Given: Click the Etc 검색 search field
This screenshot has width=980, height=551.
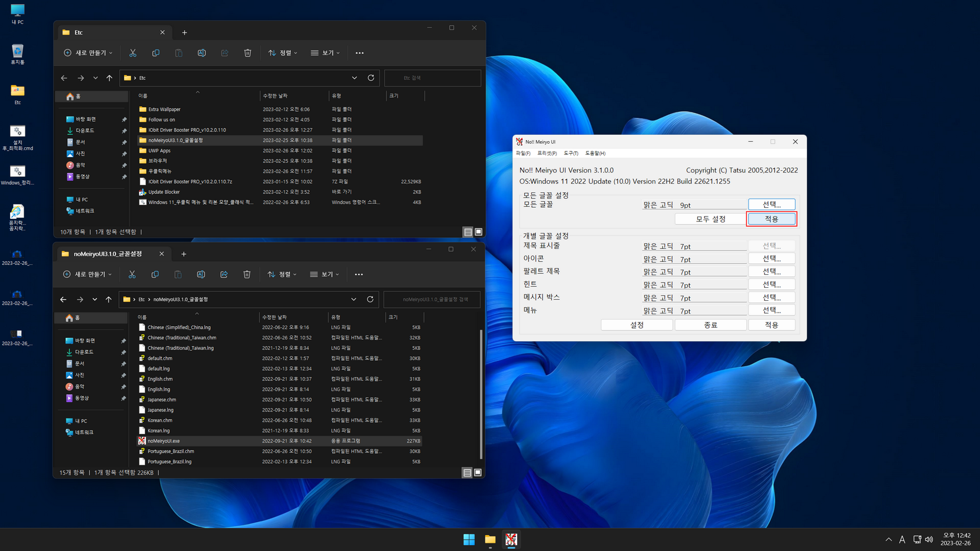Looking at the screenshot, I should pyautogui.click(x=432, y=78).
